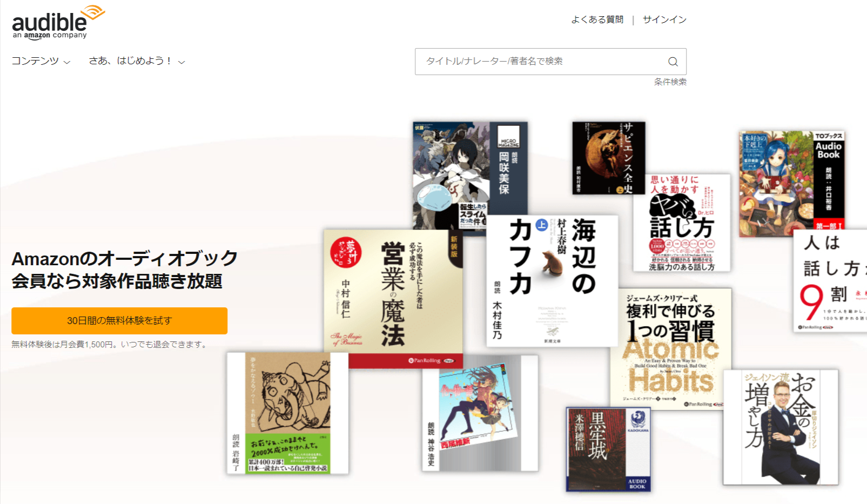The height and width of the screenshot is (504, 867).
Task: Select the 夢をかなえるゾウ book cover
Action: pyautogui.click(x=287, y=413)
